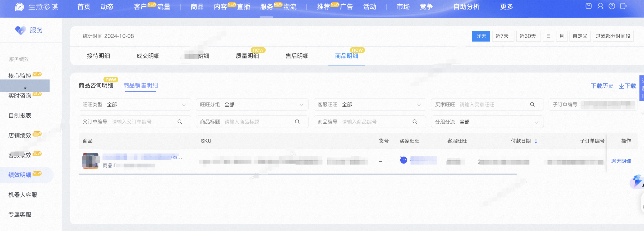Click the 商品标题 input field

pyautogui.click(x=252, y=122)
